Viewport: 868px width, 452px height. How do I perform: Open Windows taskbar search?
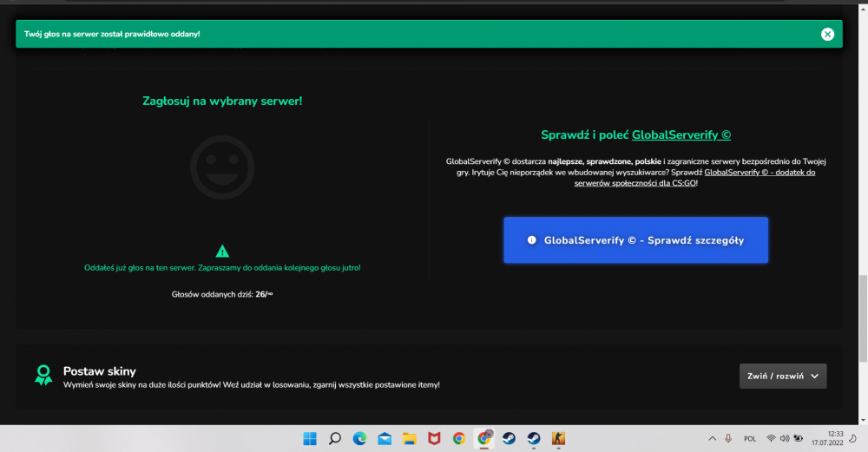coord(335,439)
